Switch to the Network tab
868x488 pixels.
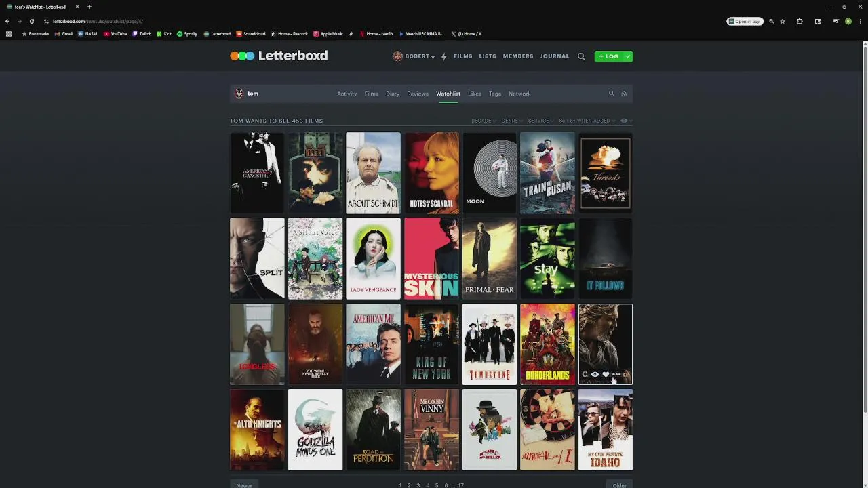point(519,94)
